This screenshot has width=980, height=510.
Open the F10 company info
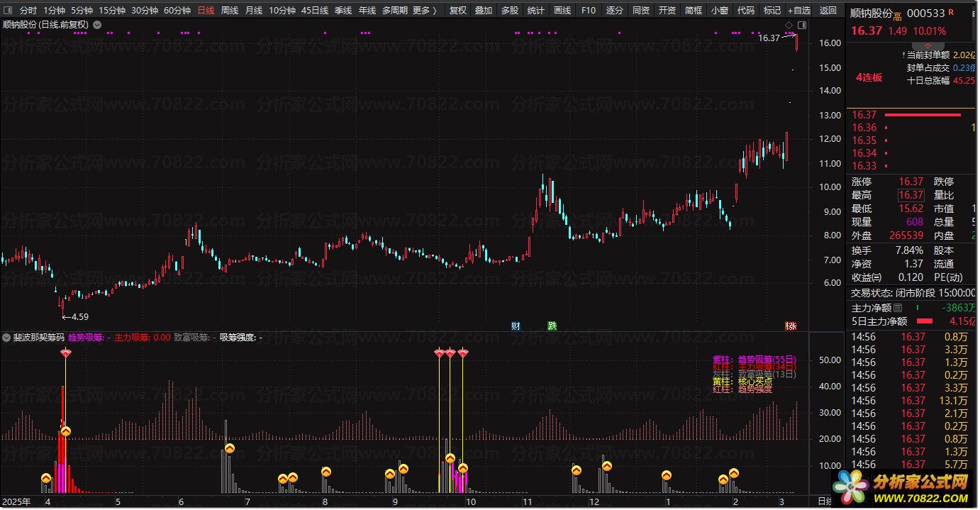coord(589,11)
